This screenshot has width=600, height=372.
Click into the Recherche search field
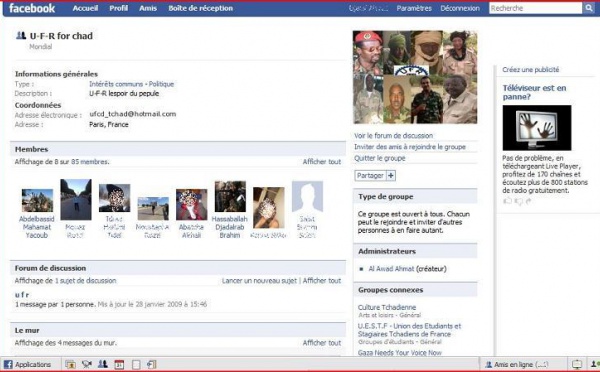(x=536, y=8)
